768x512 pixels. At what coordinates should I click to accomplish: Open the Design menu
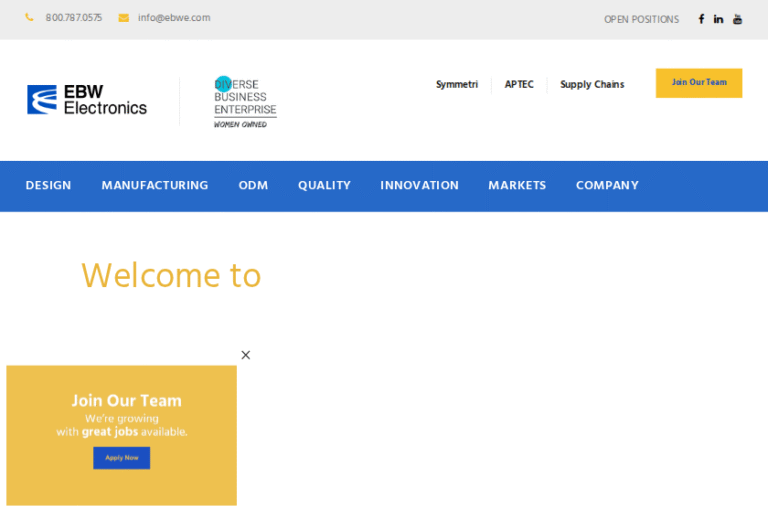tap(48, 185)
